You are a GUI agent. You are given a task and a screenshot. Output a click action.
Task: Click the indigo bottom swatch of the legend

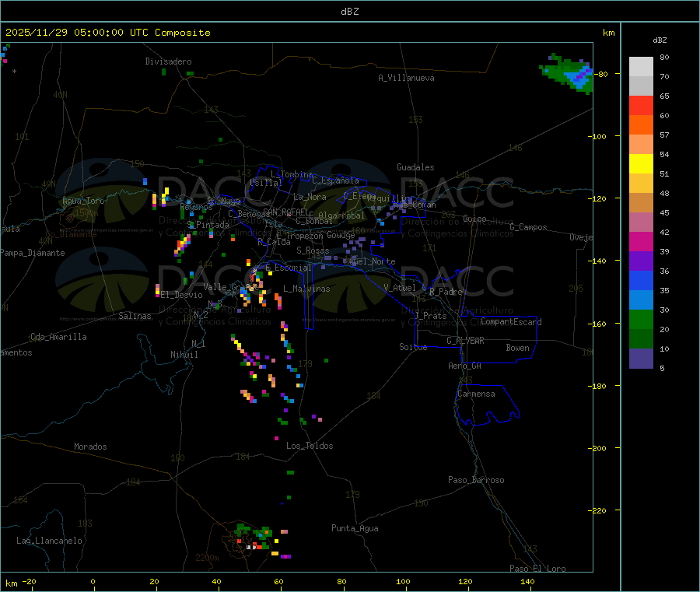pos(641,358)
